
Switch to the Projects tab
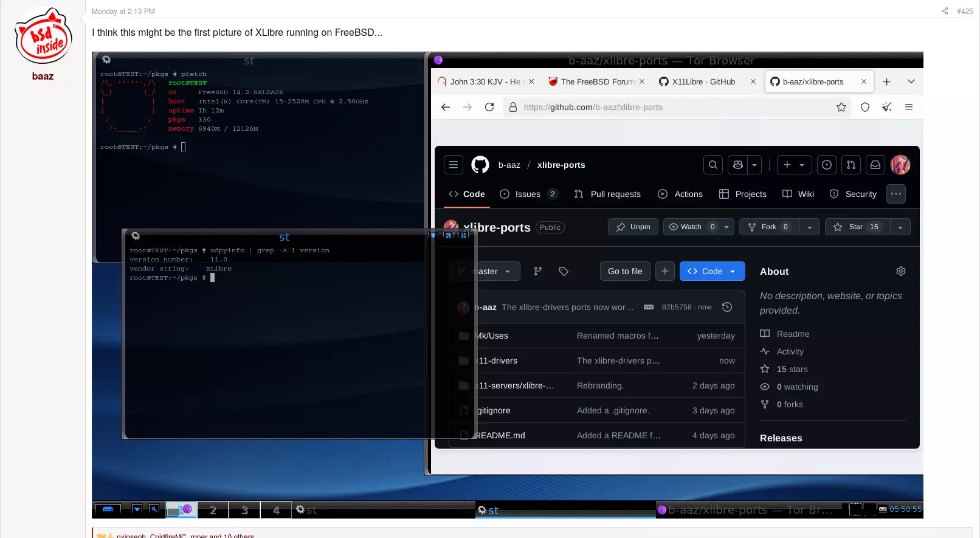743,194
